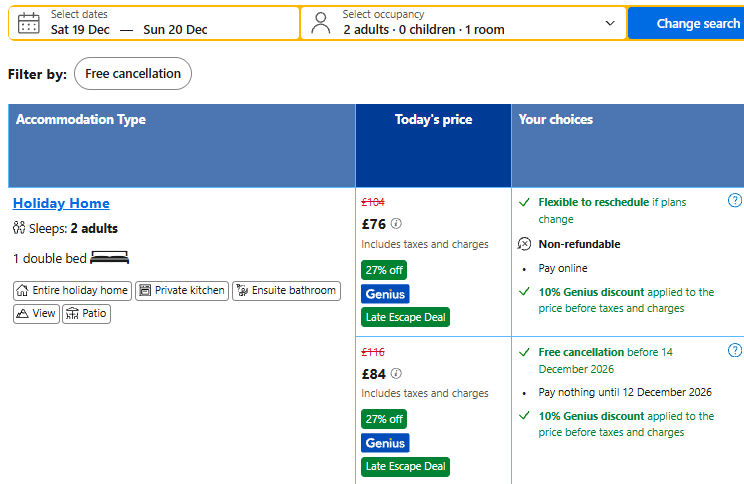The image size is (744, 484).
Task: Click the Today's price column header
Action: point(433,145)
